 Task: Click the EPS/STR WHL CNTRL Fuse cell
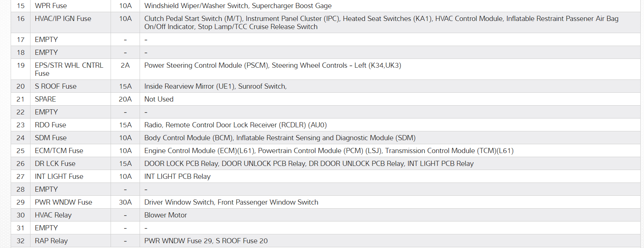point(69,69)
